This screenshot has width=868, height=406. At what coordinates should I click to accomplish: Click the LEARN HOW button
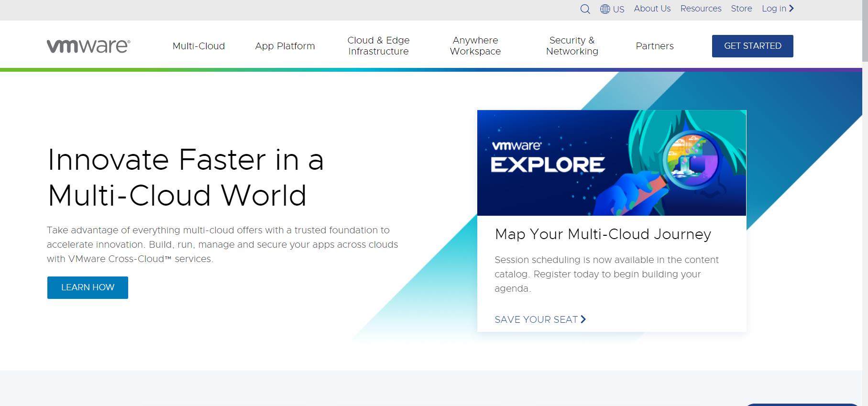click(88, 287)
